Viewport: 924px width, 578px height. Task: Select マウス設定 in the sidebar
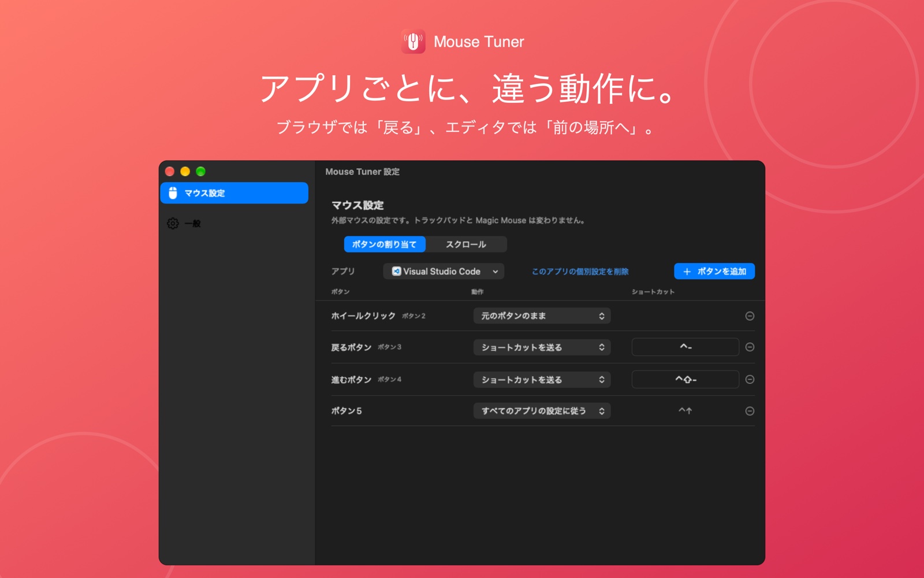pyautogui.click(x=234, y=193)
